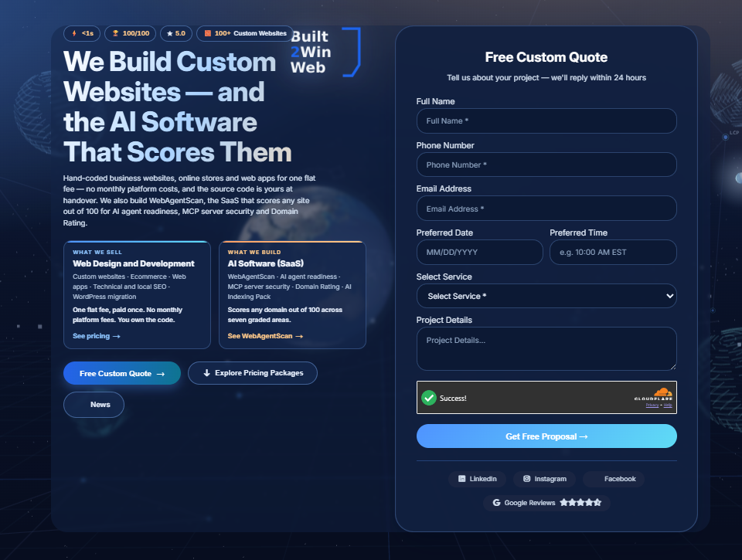Follow the See pricing link
The width and height of the screenshot is (742, 560).
97,336
